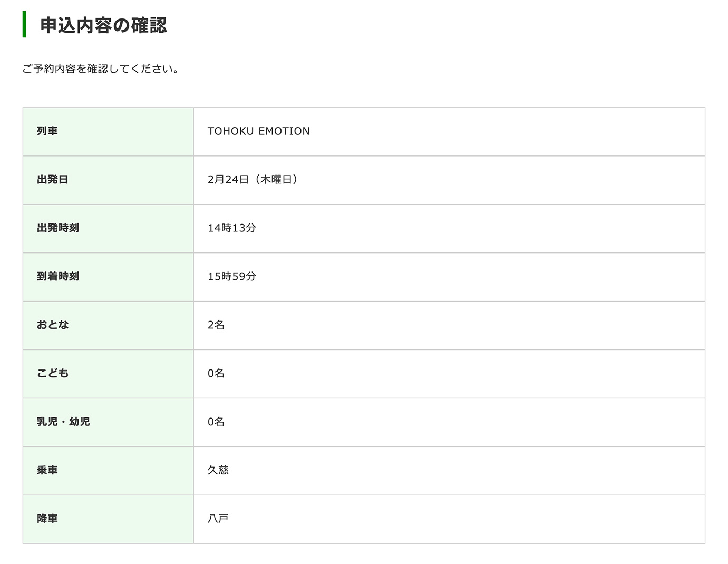Select the 14時13分 departure time value
This screenshot has width=728, height=564.
point(232,228)
